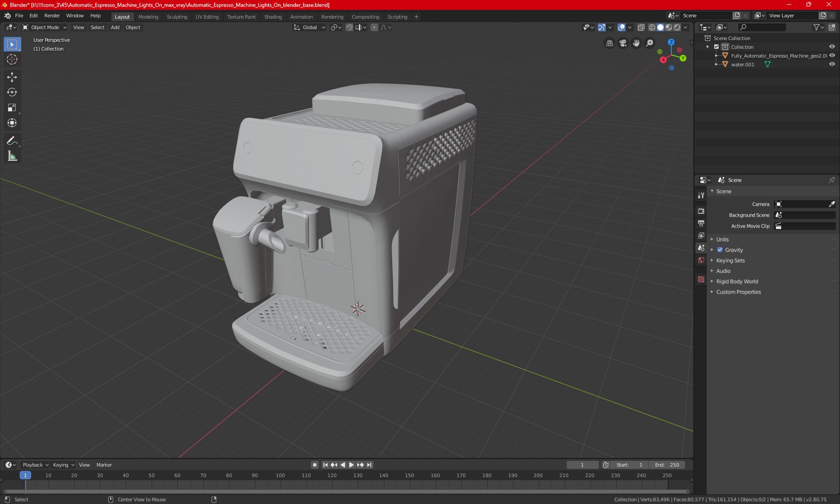Click the pan view hand icon

(x=636, y=43)
